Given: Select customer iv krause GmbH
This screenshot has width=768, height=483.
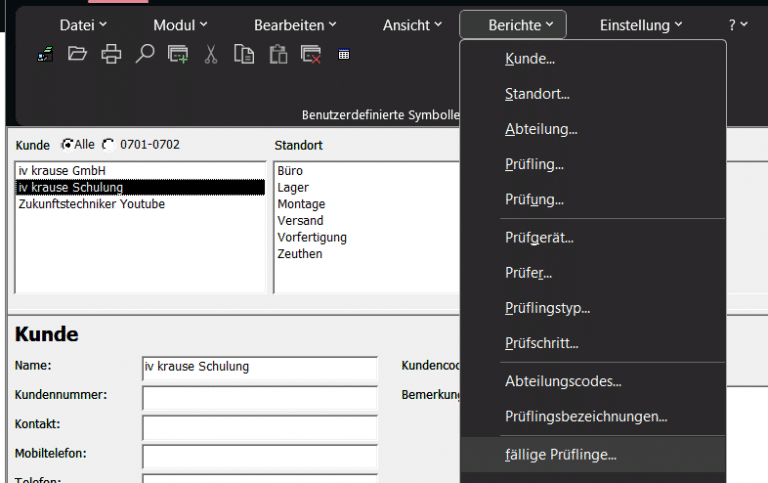Looking at the screenshot, I should (140, 170).
